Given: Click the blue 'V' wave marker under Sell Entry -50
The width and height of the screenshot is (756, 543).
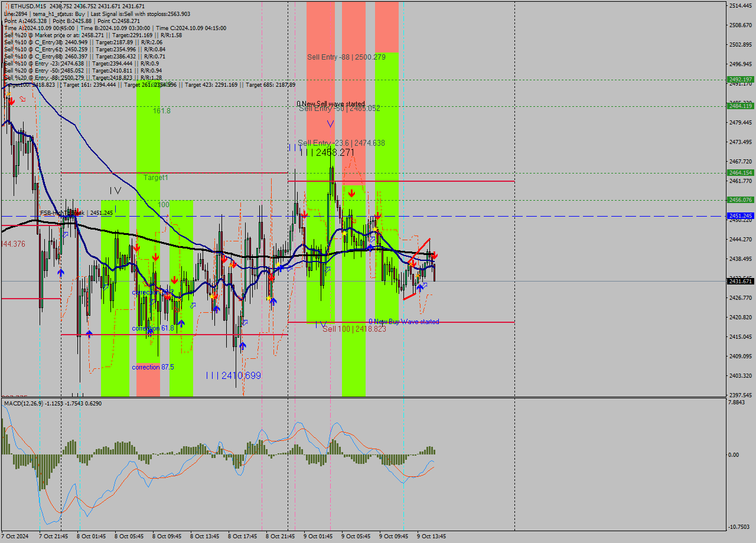Looking at the screenshot, I should (x=330, y=123).
